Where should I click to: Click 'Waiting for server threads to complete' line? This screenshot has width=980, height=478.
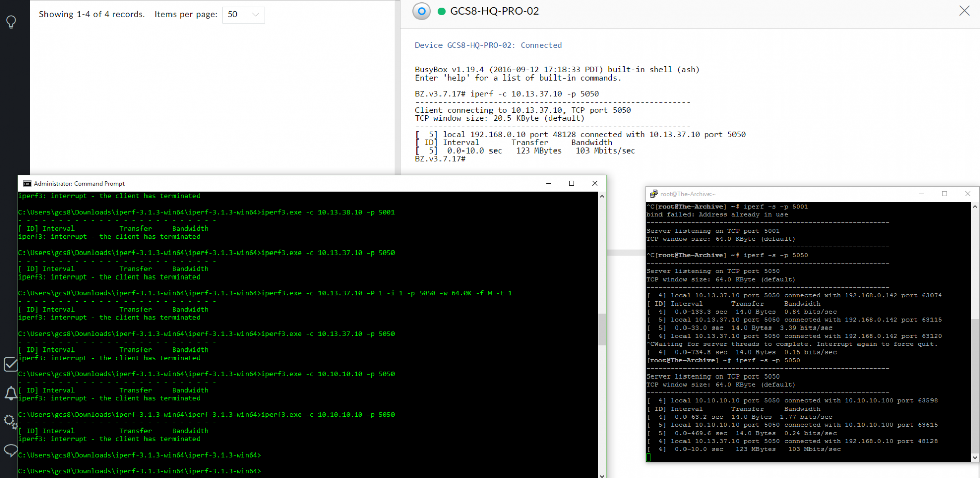(x=792, y=344)
